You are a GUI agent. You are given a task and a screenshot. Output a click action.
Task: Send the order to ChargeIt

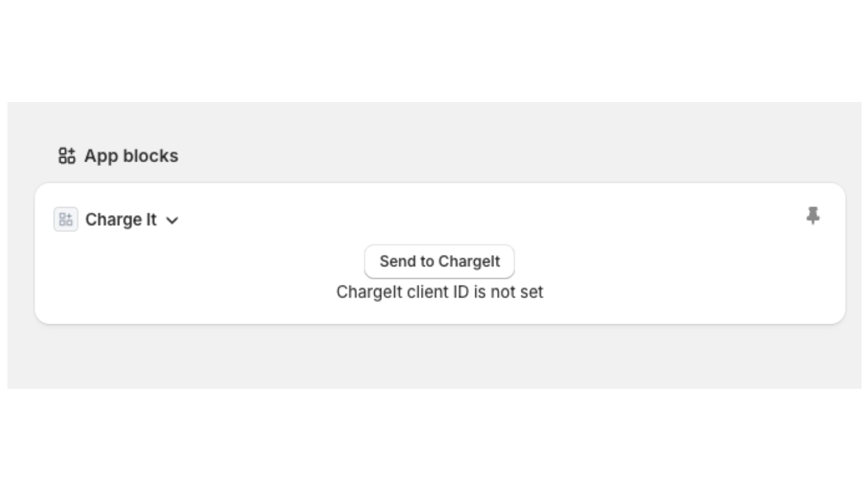tap(439, 261)
